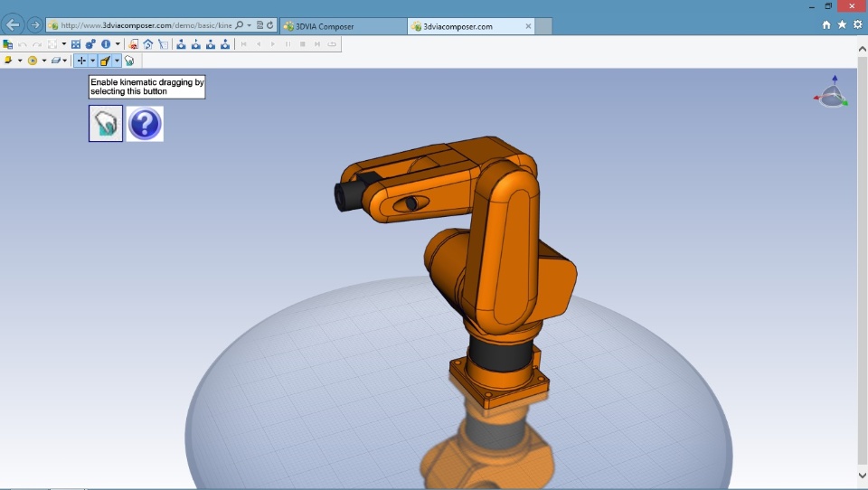Image resolution: width=868 pixels, height=490 pixels.
Task: Click the undo arrow in the toolbar
Action: pos(22,44)
